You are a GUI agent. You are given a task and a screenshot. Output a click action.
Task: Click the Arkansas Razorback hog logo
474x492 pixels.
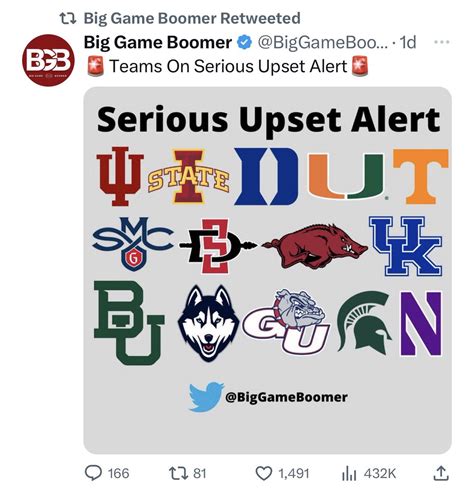(x=315, y=246)
